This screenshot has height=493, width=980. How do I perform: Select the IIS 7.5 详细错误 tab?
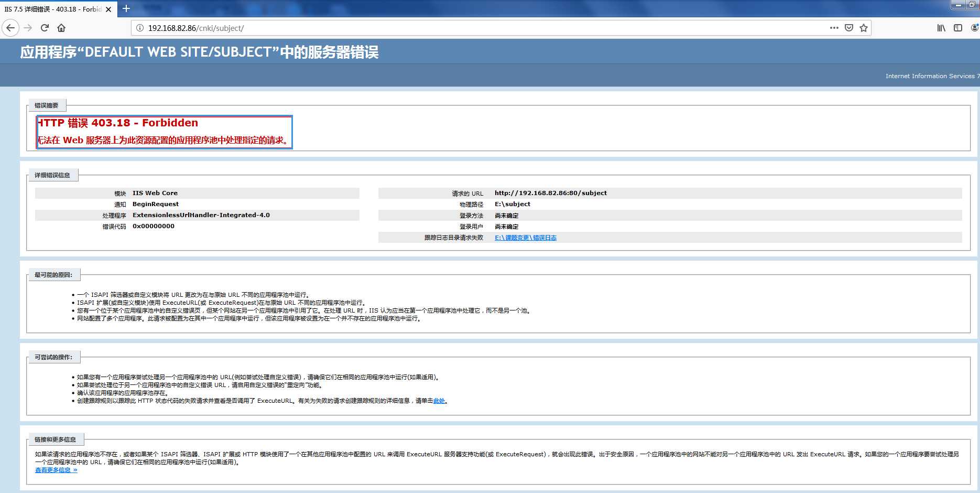point(53,9)
